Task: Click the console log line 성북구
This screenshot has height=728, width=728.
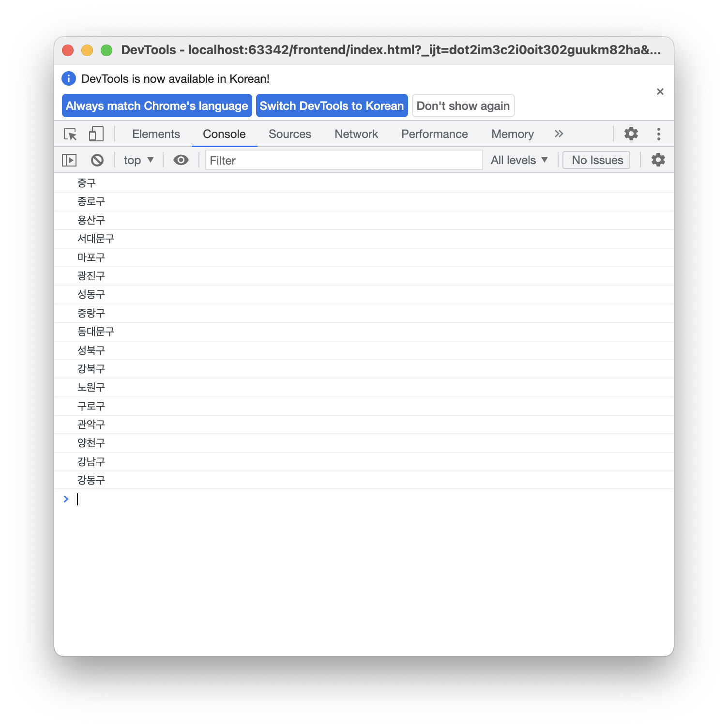Action: (x=364, y=350)
